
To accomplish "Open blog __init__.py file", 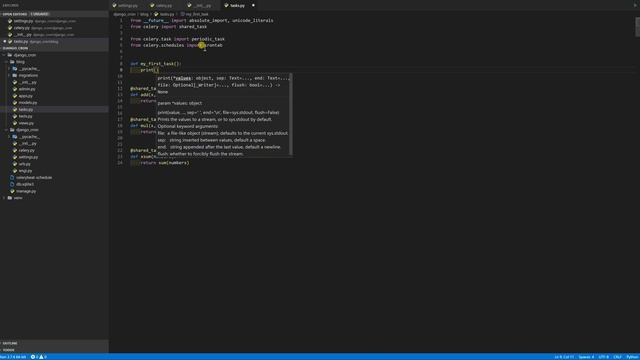I will [x=27, y=82].
